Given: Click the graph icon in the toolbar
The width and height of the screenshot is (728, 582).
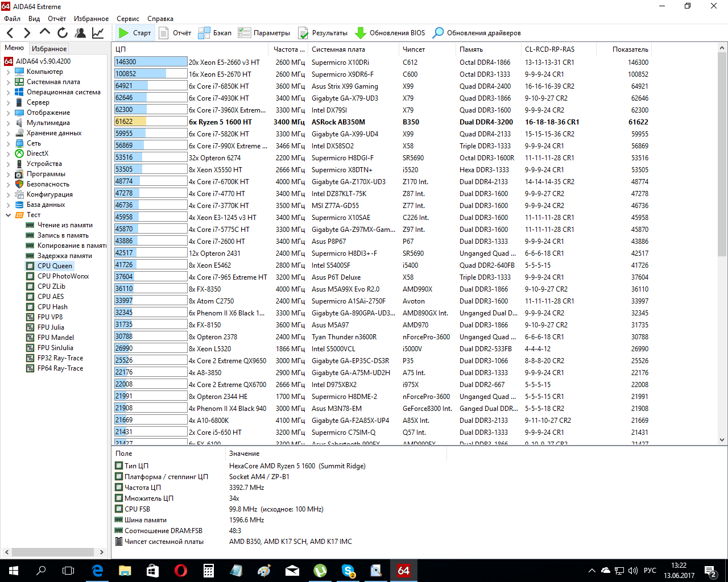Looking at the screenshot, I should (x=98, y=33).
